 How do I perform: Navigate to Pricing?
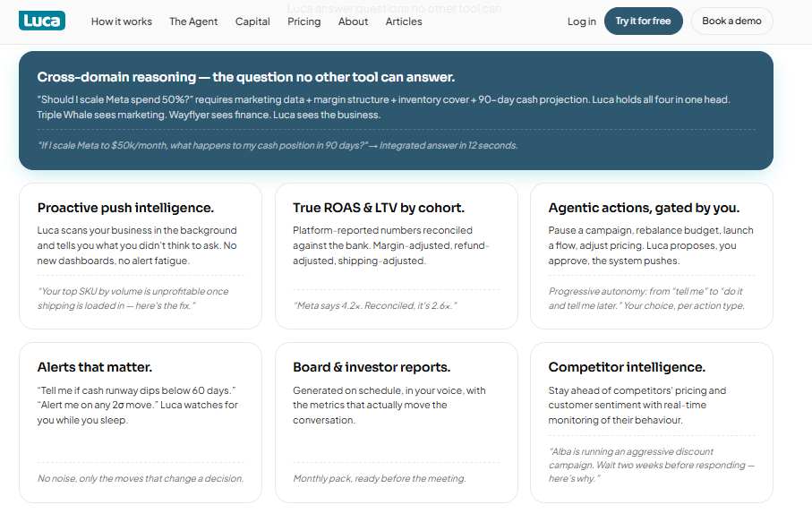[x=304, y=21]
